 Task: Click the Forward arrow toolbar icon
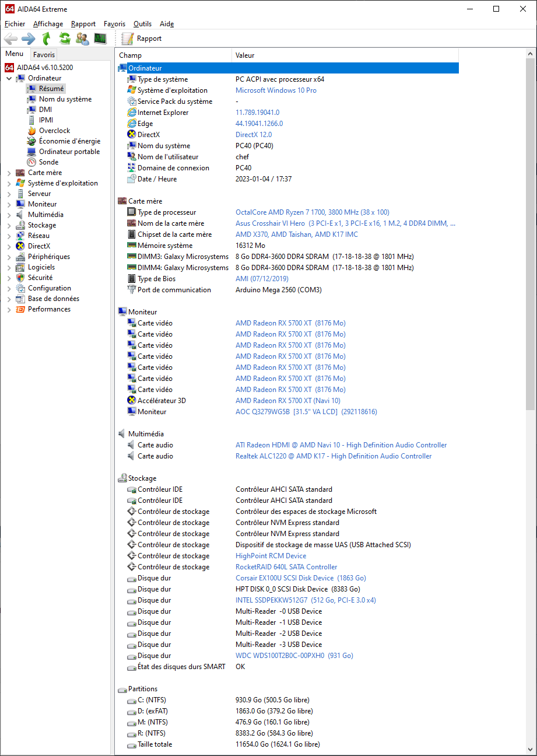pyautogui.click(x=28, y=38)
